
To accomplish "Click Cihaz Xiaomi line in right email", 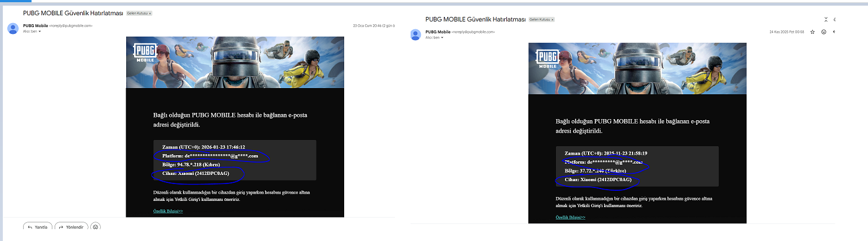I will [x=597, y=180].
